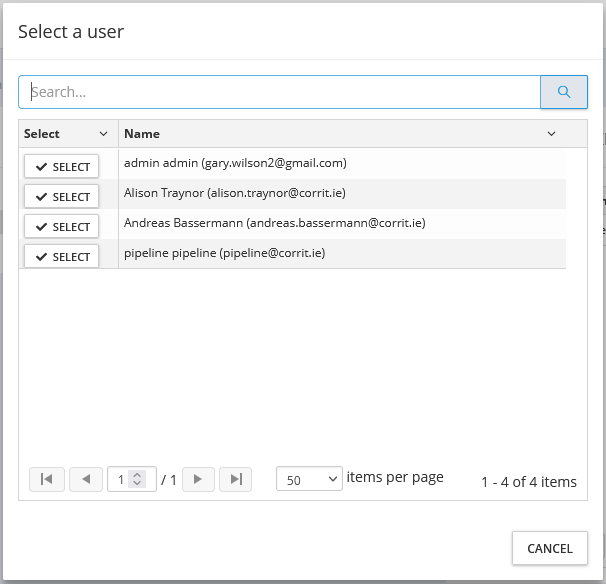Select the admin admin user
The width and height of the screenshot is (606, 584).
(62, 167)
